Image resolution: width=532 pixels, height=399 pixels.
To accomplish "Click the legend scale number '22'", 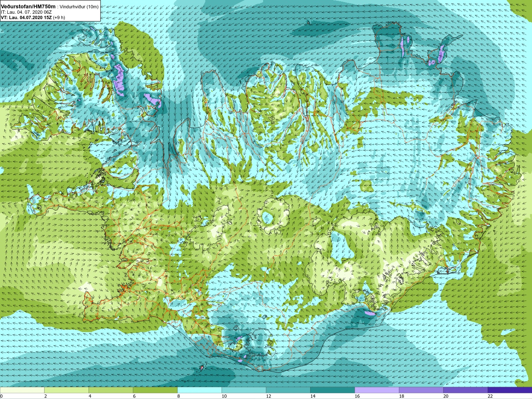I will [490, 396].
